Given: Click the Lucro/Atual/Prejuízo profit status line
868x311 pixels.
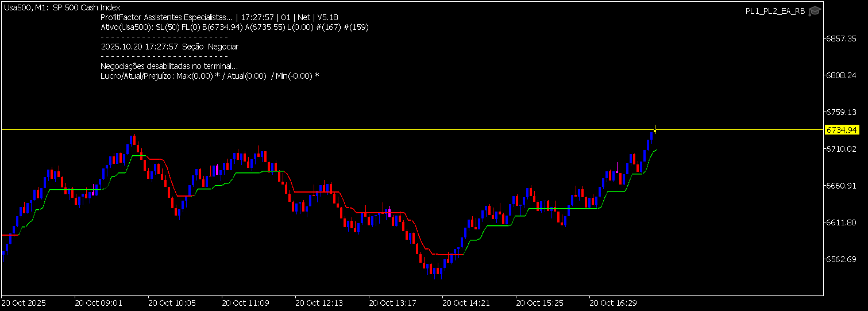Looking at the screenshot, I should (209, 76).
